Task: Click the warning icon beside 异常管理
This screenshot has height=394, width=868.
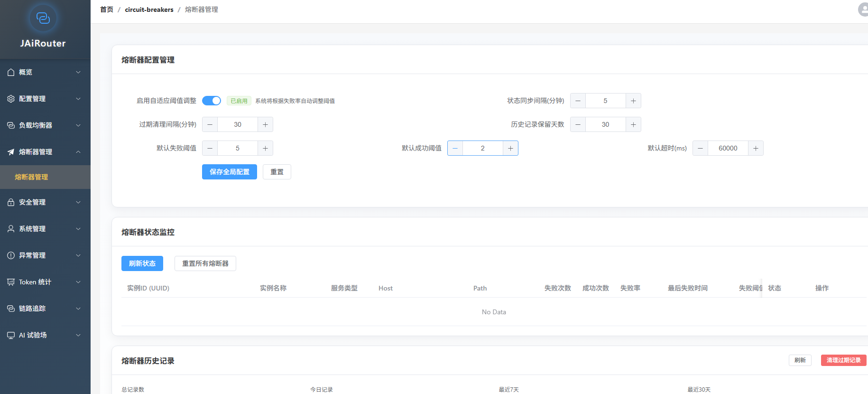Action: click(11, 255)
